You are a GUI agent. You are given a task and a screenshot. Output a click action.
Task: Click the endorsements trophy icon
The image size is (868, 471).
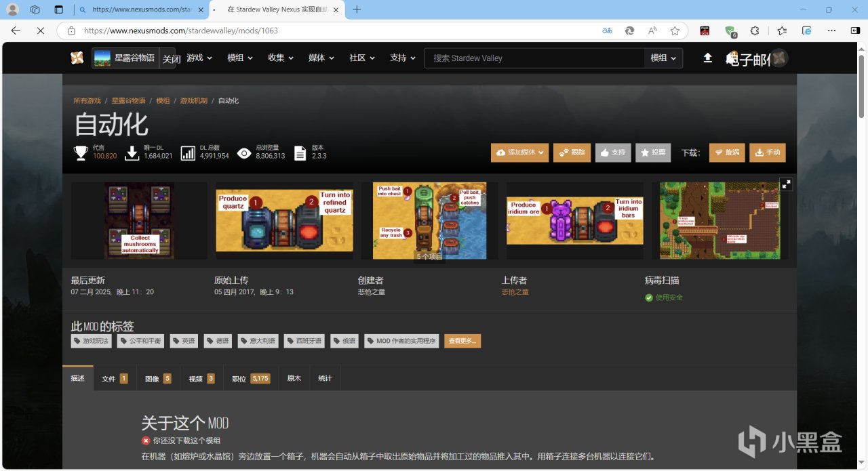tap(81, 152)
